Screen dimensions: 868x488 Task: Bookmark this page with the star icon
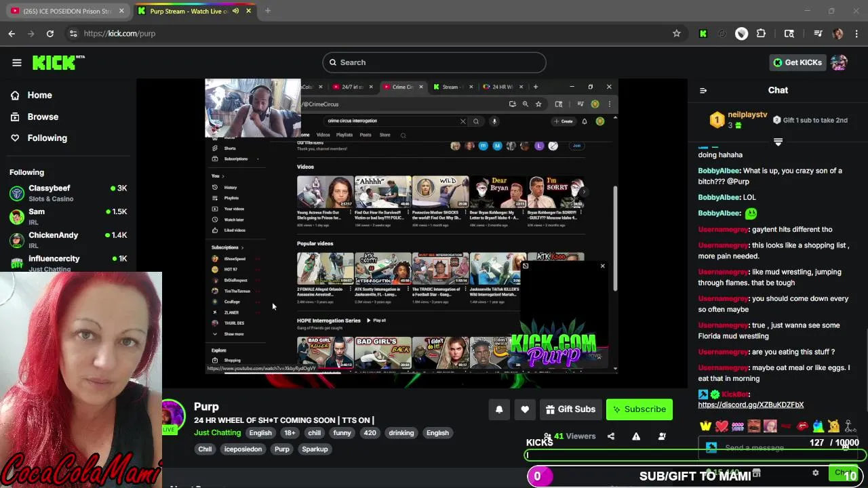(x=676, y=33)
